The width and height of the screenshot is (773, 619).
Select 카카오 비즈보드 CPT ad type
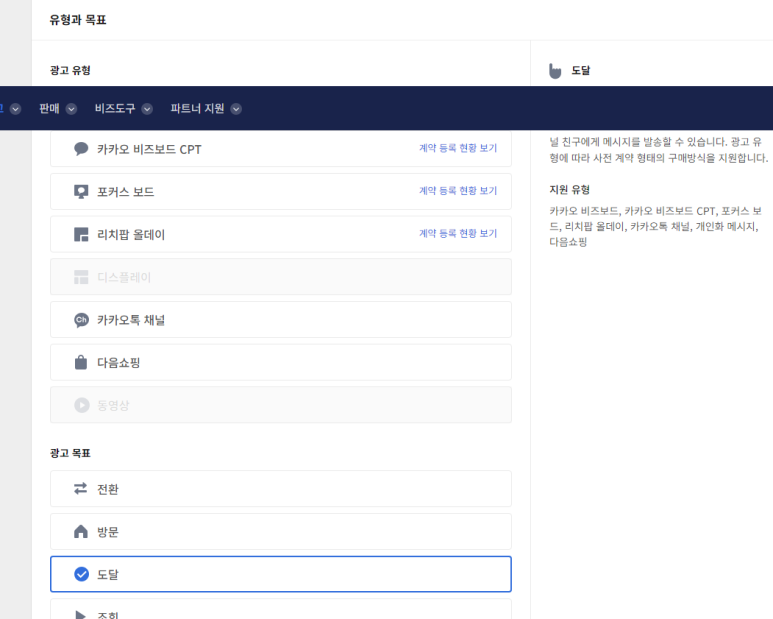[281, 149]
